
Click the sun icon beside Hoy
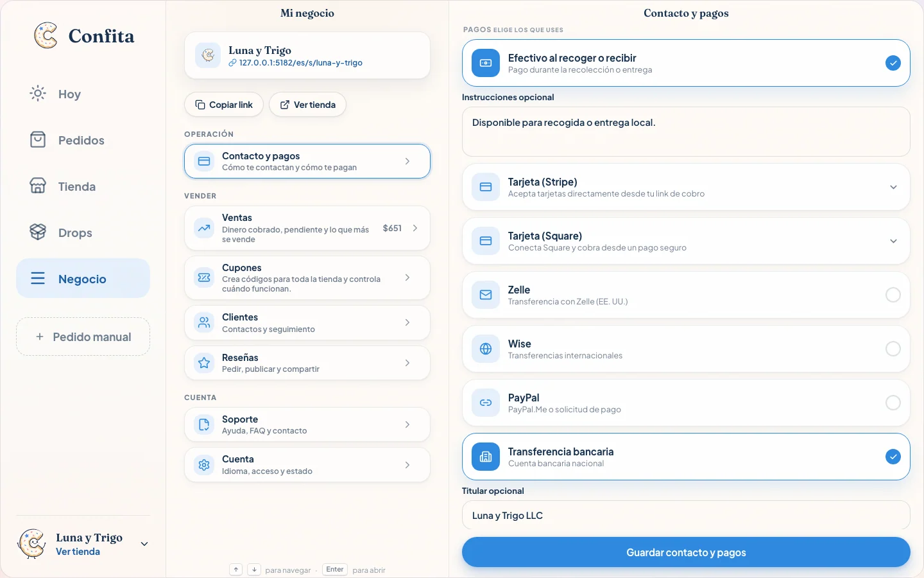click(38, 94)
